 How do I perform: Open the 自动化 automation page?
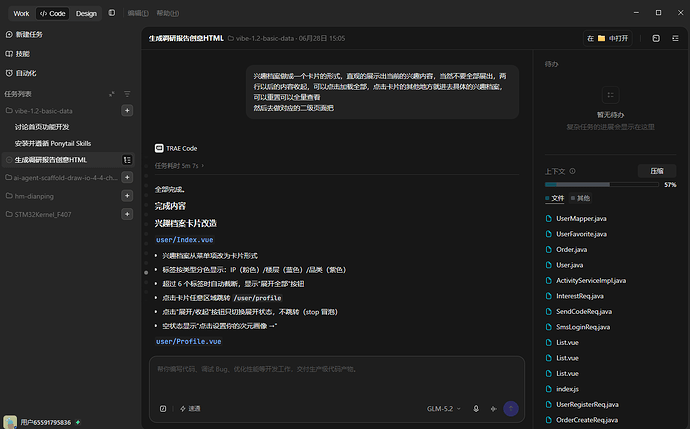(x=21, y=73)
